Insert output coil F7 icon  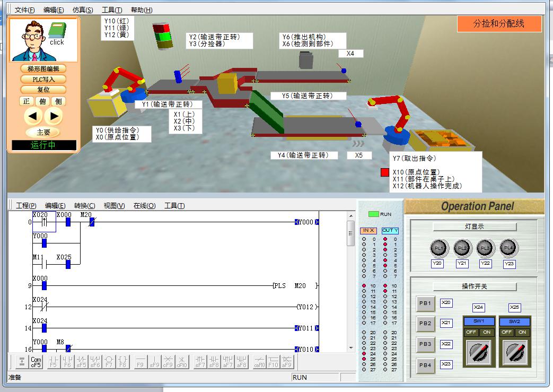(x=109, y=362)
